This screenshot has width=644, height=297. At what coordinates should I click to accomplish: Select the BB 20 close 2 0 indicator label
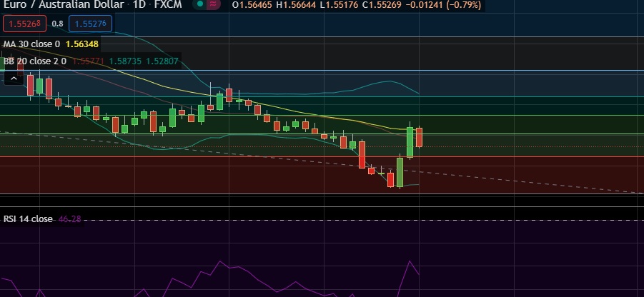[x=35, y=61]
